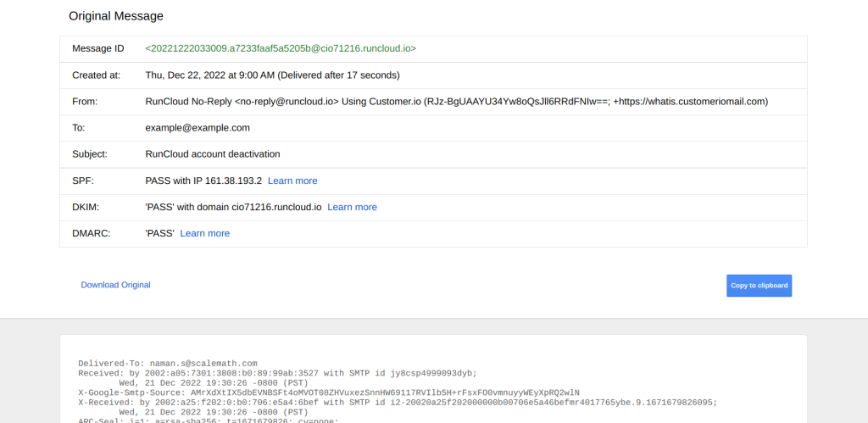868x423 pixels.
Task: Click the To address example@example.com
Action: 198,127
